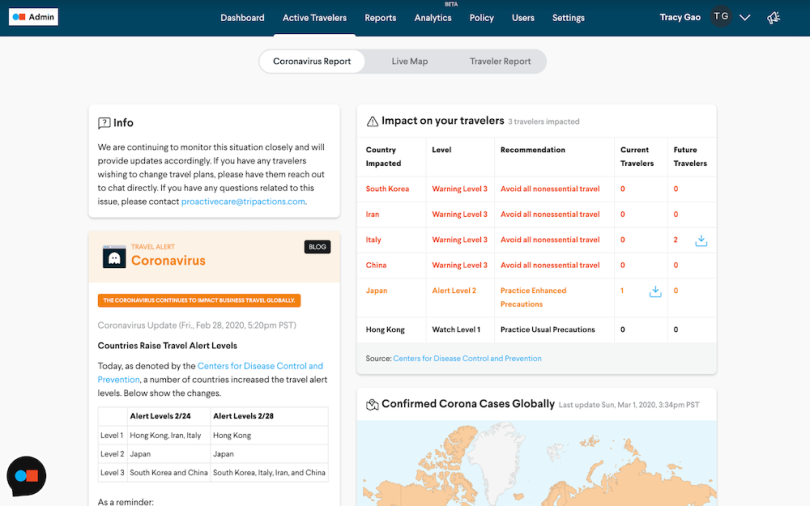Switch to the Live Map tab

tap(409, 61)
